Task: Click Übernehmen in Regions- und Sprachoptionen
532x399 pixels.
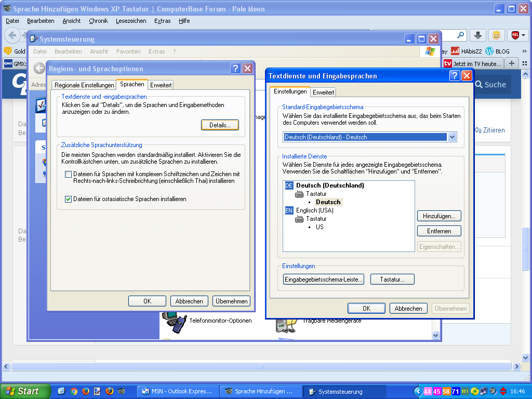Action: (231, 301)
